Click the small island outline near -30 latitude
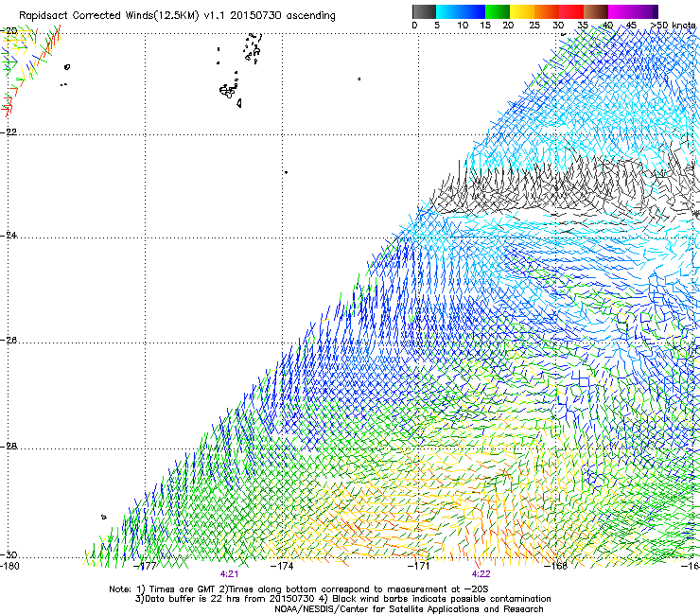The height and width of the screenshot is (615, 700). [x=103, y=517]
